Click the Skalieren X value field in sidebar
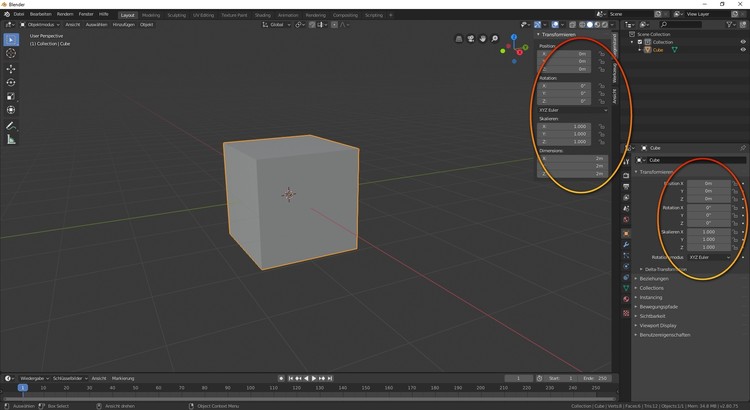 tap(566, 127)
